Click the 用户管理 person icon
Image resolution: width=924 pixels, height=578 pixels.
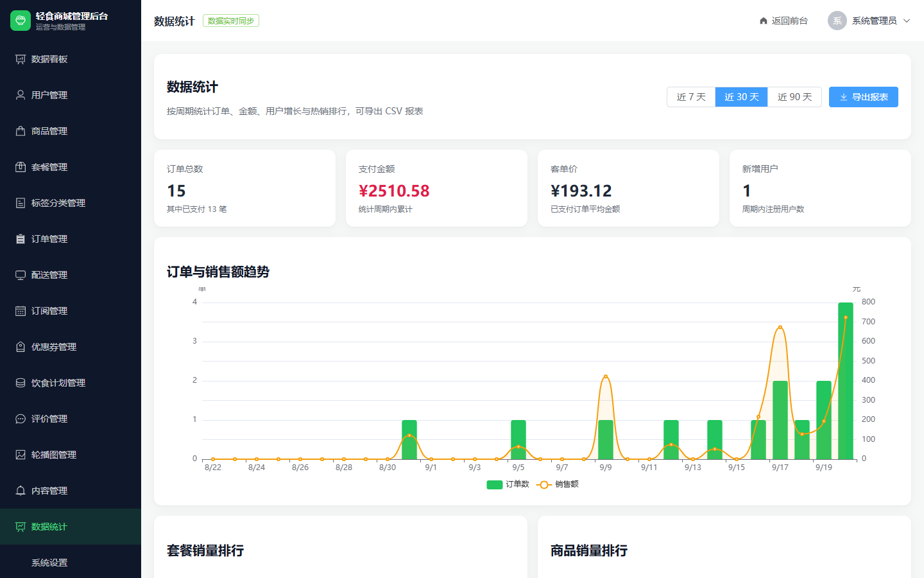21,95
